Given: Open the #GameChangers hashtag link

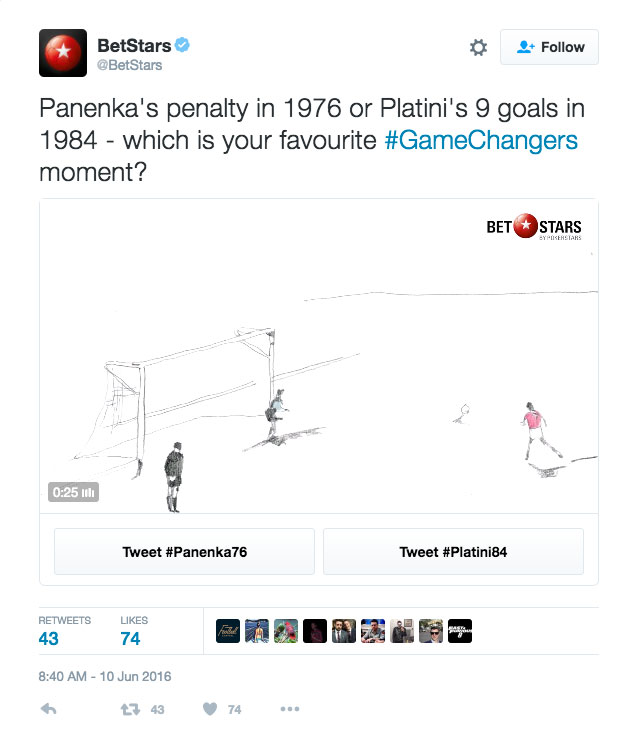Looking at the screenshot, I should click(x=481, y=140).
